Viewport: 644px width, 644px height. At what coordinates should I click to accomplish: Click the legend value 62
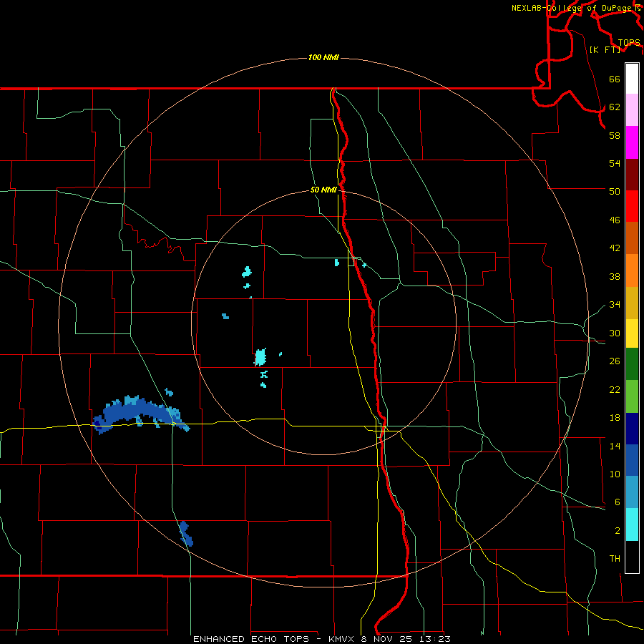click(615, 107)
